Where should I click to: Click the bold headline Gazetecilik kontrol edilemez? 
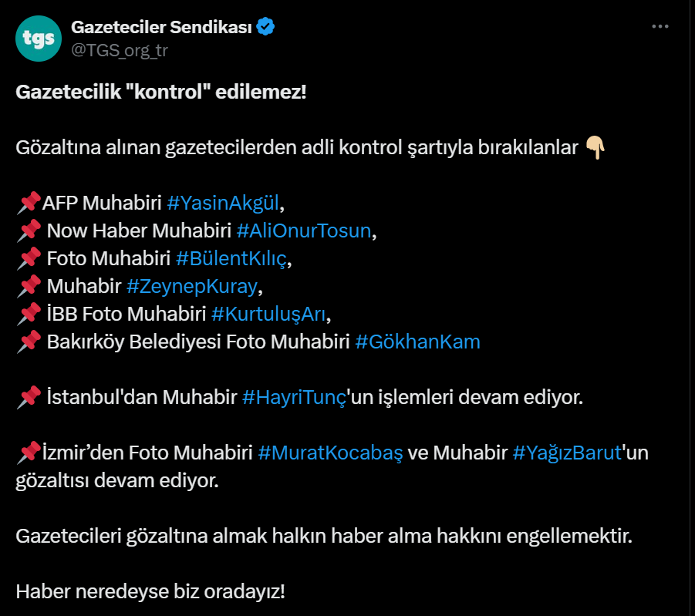click(x=161, y=93)
